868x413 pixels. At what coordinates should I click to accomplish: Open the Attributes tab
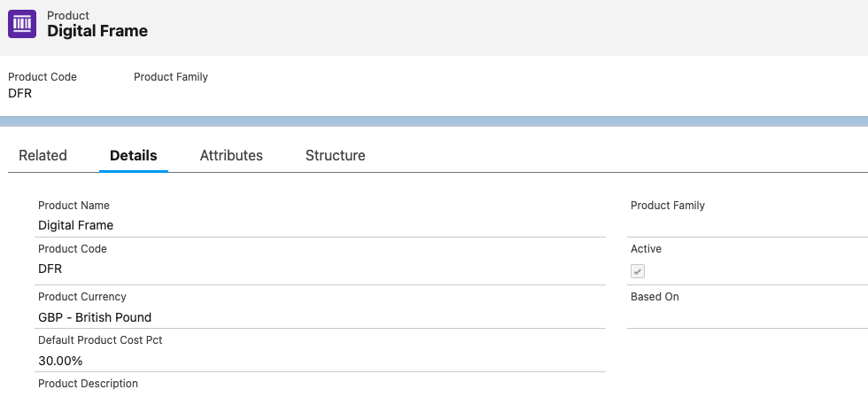[231, 155]
